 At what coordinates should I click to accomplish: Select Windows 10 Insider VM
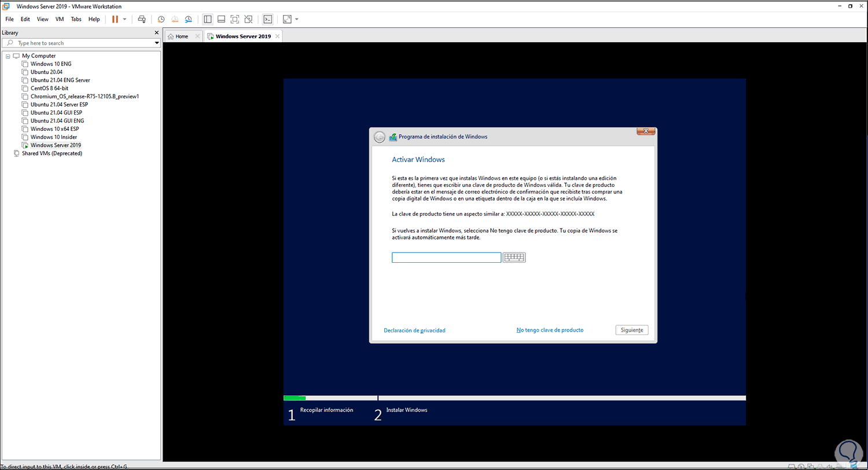pos(53,137)
